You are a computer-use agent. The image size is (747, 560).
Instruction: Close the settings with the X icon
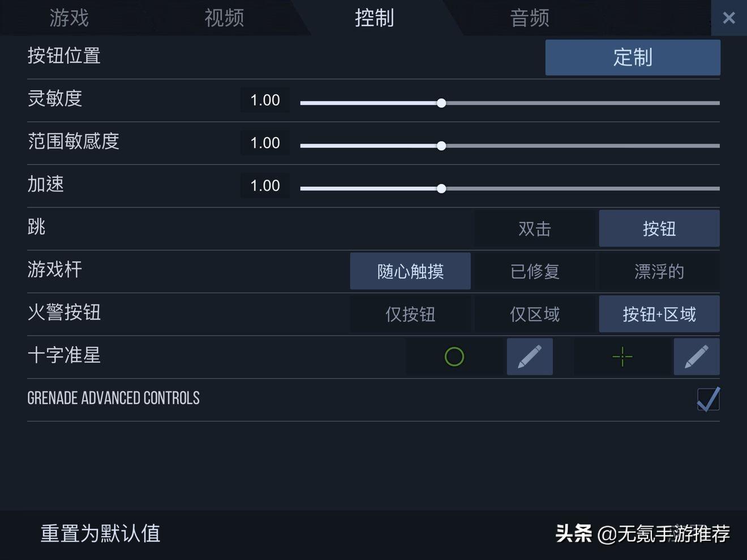click(729, 18)
